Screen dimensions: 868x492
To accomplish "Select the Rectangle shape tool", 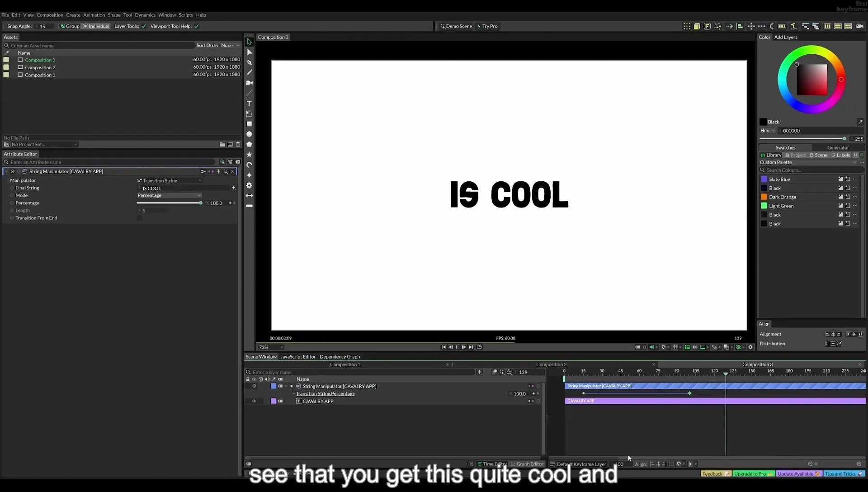I will 249,124.
